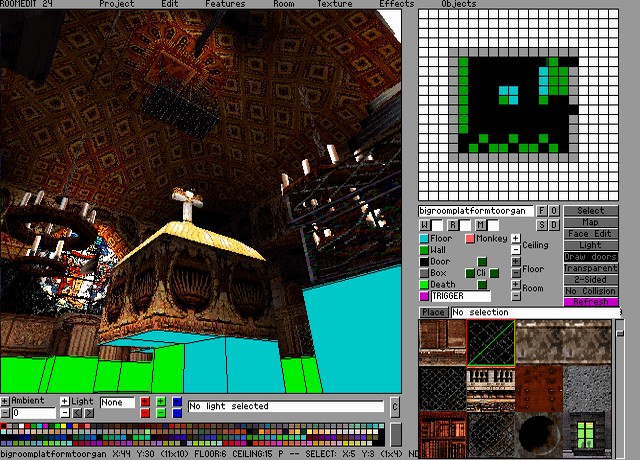Lower the Floor with its minus button
Image resolution: width=640 pixels, height=460 pixels.
pyautogui.click(x=515, y=273)
